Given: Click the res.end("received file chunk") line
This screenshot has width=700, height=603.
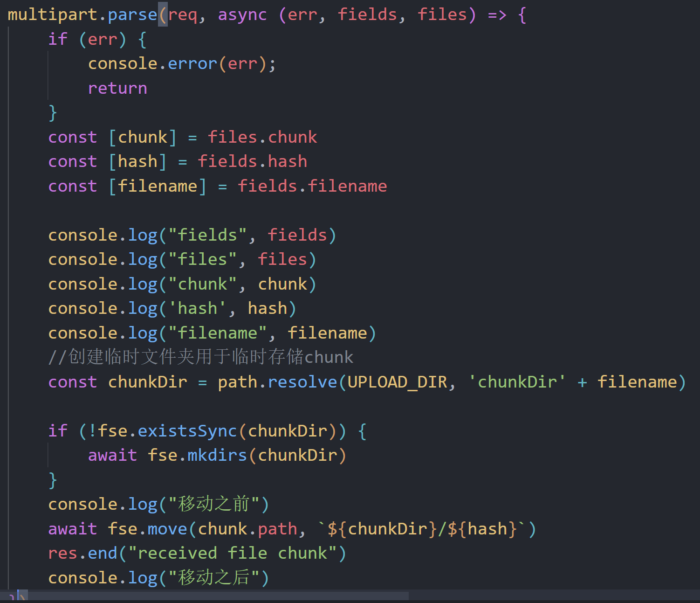Looking at the screenshot, I should click(197, 553).
